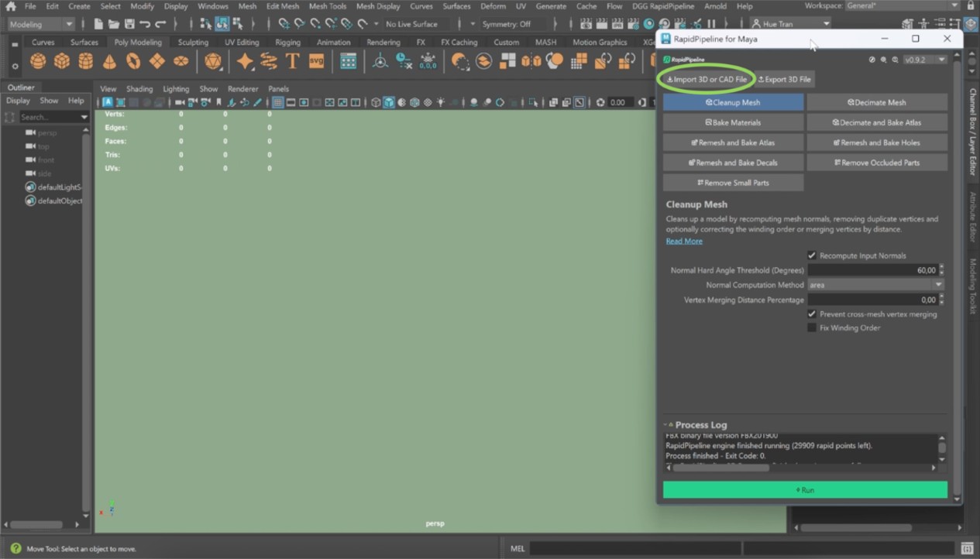Screen dimensions: 980x559
Task: Click the platonic solid shelf icon
Action: (213, 61)
